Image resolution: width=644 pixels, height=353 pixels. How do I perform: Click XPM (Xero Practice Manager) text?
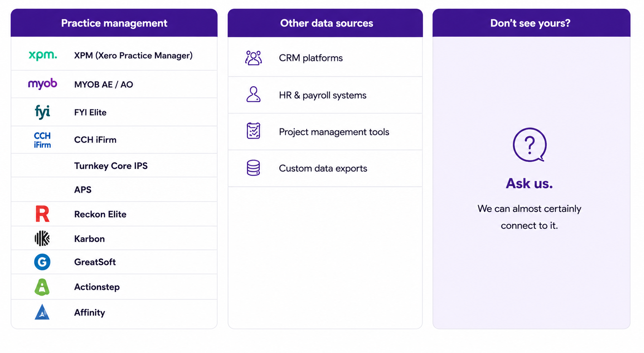click(133, 55)
